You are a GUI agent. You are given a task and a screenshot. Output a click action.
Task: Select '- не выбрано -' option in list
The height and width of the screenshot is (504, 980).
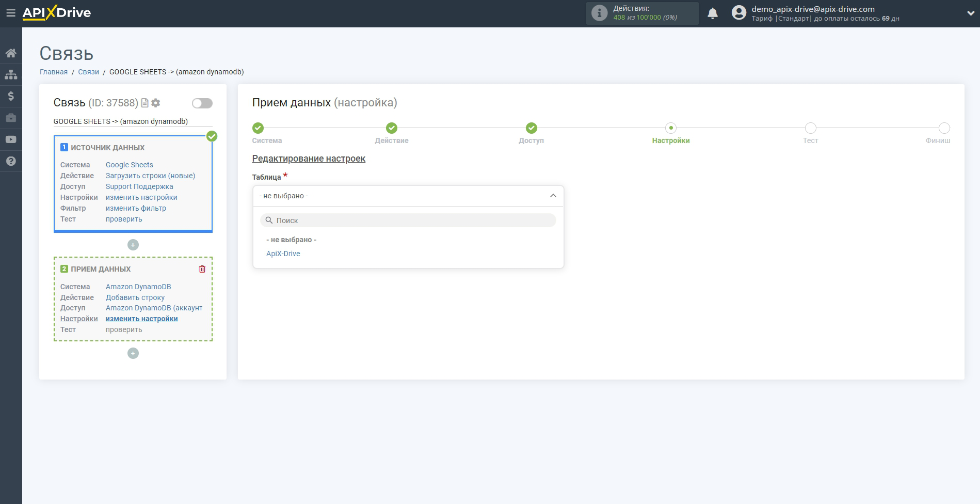[x=292, y=240]
